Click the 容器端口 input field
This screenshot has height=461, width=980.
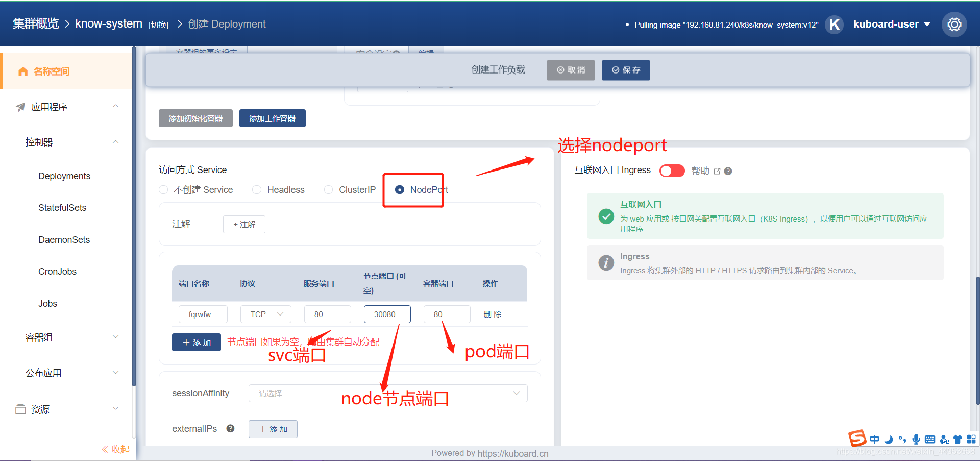click(447, 314)
